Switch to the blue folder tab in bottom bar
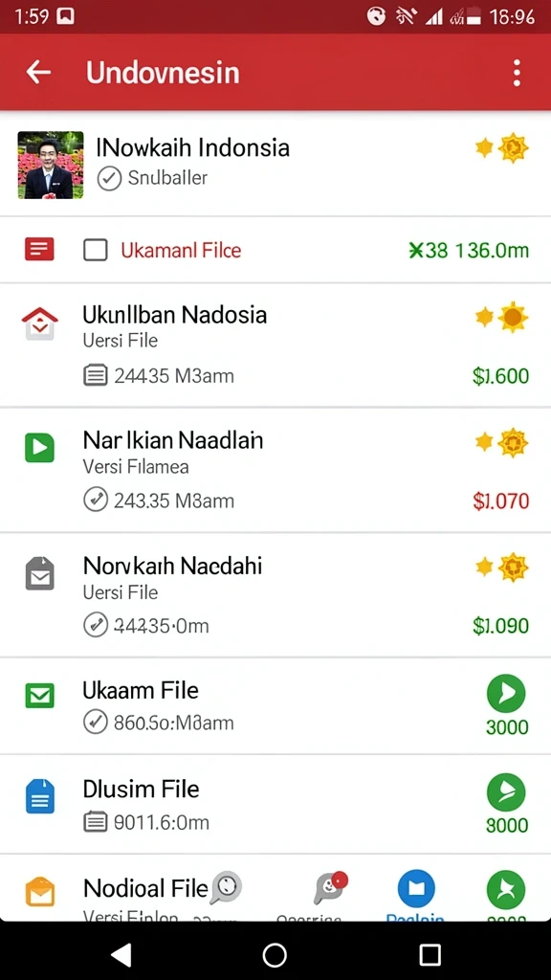This screenshot has height=980, width=551. (x=416, y=888)
